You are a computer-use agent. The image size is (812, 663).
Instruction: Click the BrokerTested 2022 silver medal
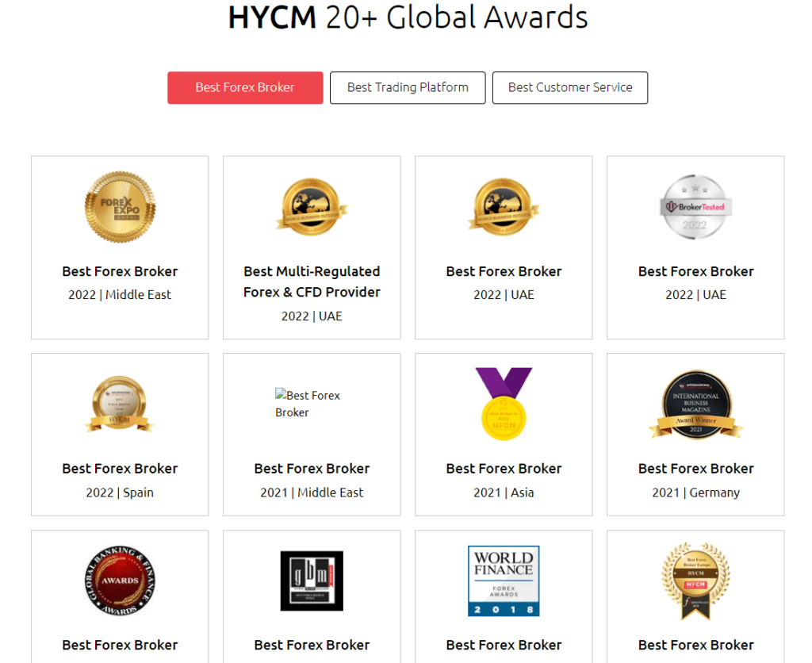(695, 208)
